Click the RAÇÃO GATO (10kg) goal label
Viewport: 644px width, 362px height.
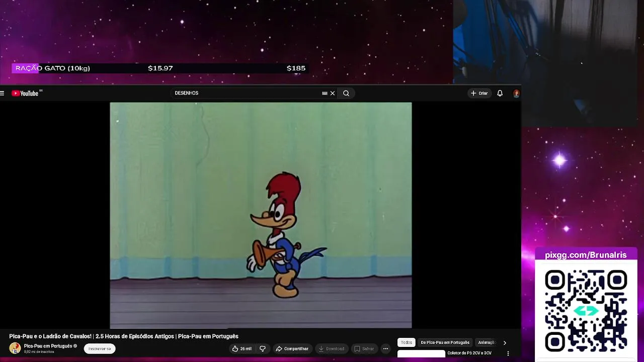click(x=52, y=68)
